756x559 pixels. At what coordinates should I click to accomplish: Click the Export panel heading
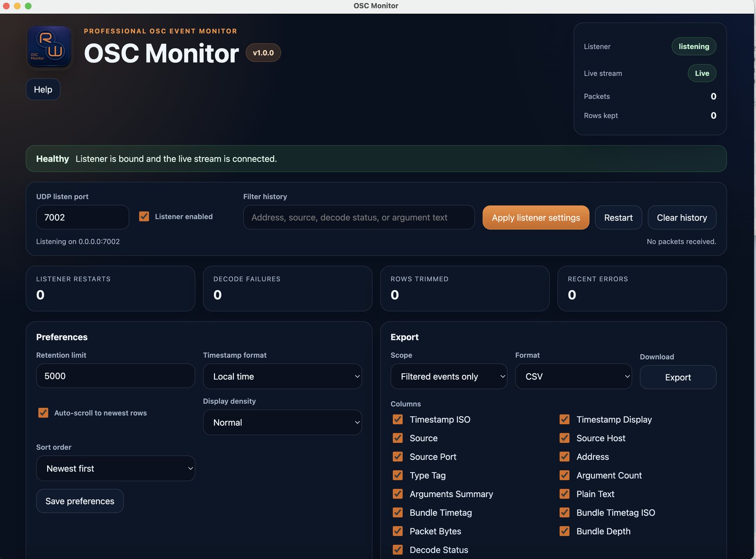[404, 337]
